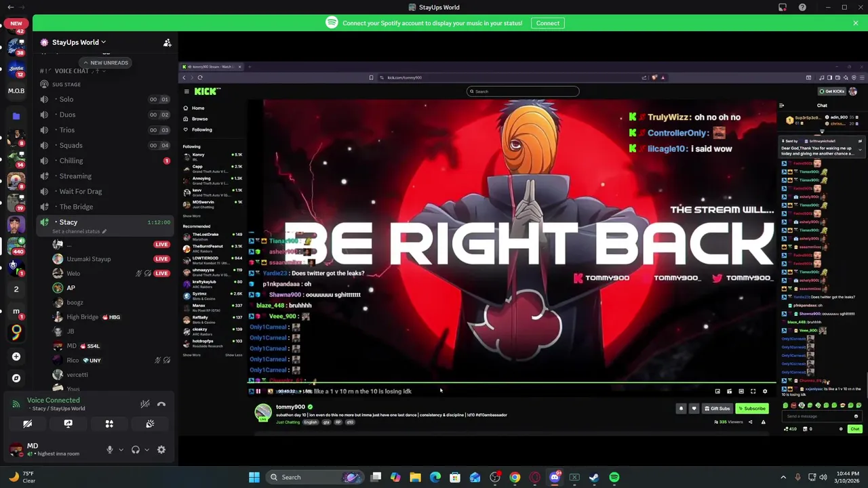Viewport: 868px width, 488px height.
Task: Pause the Kick stream playback
Action: (258, 391)
